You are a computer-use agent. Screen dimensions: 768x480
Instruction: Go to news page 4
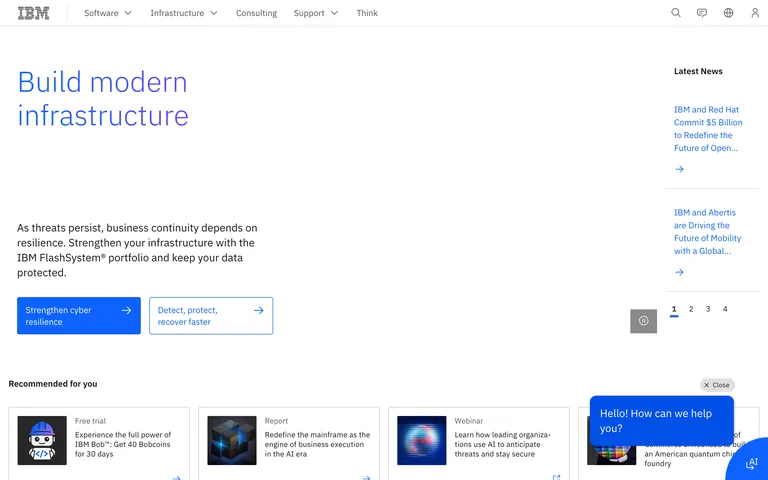(725, 309)
